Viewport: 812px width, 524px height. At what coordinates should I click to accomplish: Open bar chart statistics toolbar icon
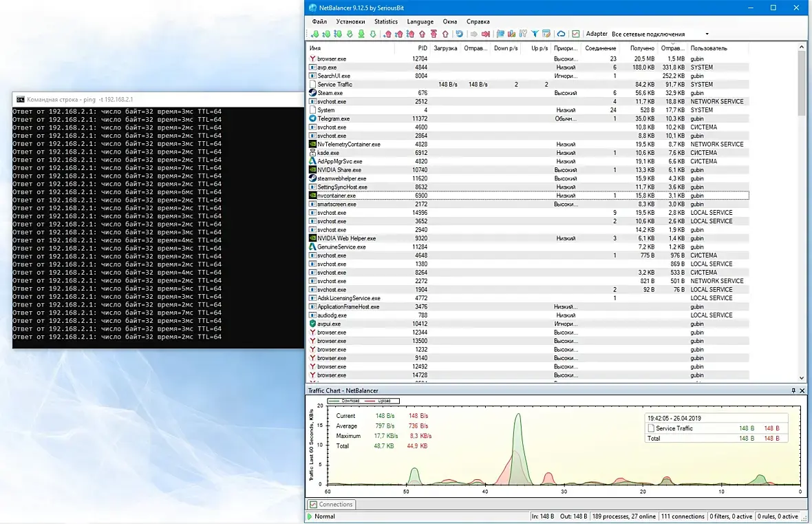(512, 34)
